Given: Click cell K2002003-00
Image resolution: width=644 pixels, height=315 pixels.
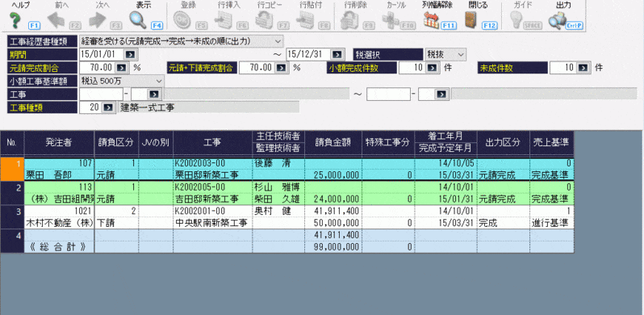Looking at the screenshot, I should click(x=212, y=163).
